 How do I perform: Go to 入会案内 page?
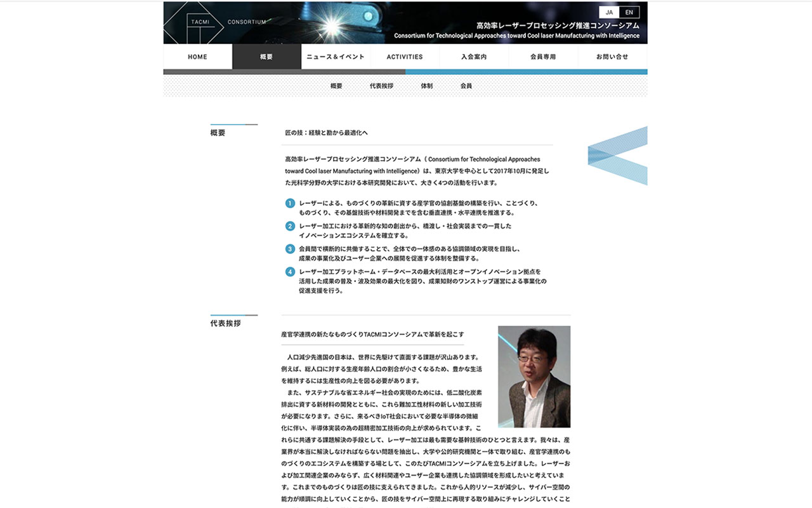pyautogui.click(x=474, y=57)
